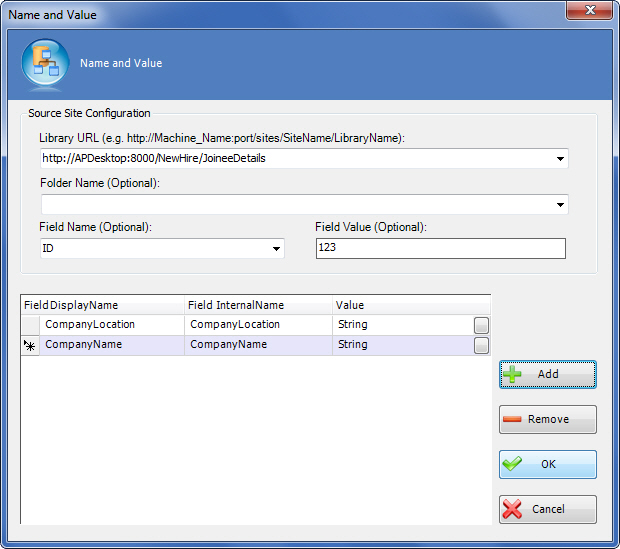This screenshot has height=549, width=620.
Task: Confirm with the OK button
Action: pyautogui.click(x=548, y=464)
